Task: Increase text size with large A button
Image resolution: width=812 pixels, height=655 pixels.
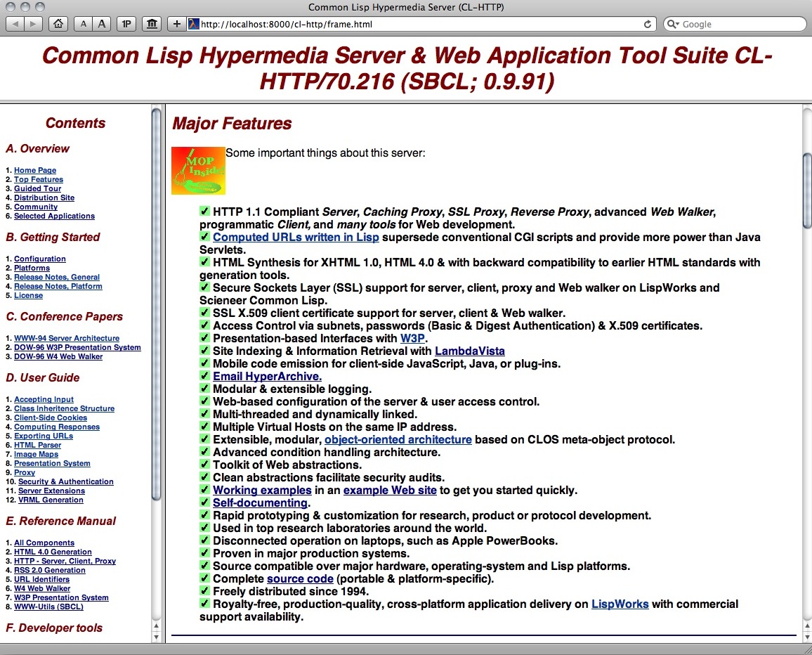Action: point(101,24)
